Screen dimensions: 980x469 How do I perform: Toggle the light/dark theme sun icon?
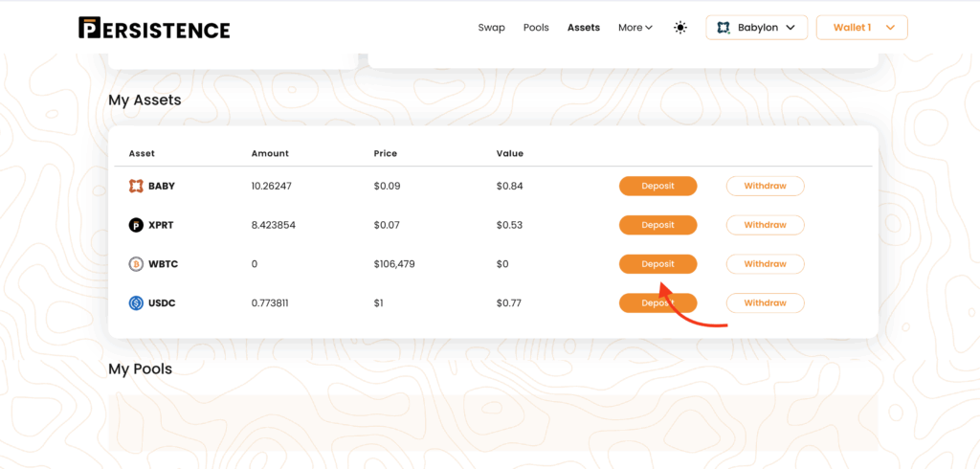pos(680,28)
